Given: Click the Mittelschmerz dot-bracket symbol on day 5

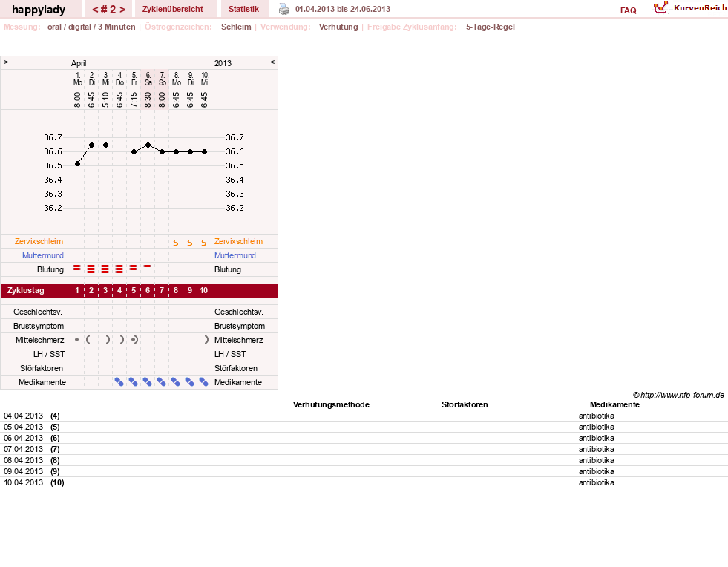Looking at the screenshot, I should pos(134,340).
